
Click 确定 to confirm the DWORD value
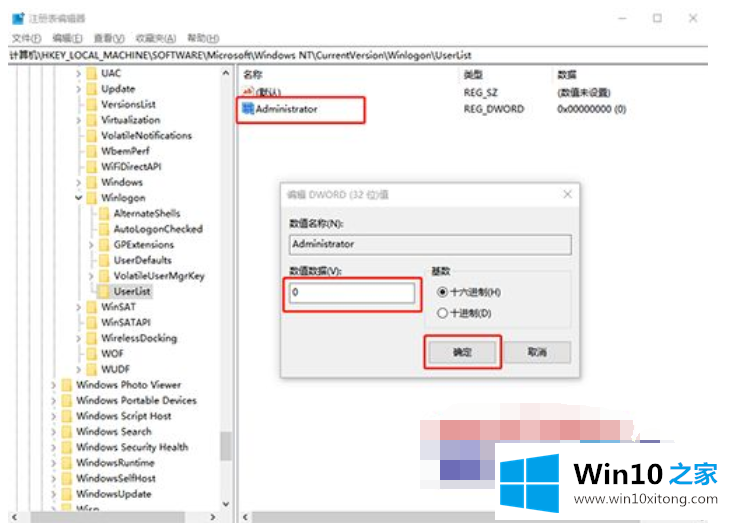pyautogui.click(x=462, y=352)
